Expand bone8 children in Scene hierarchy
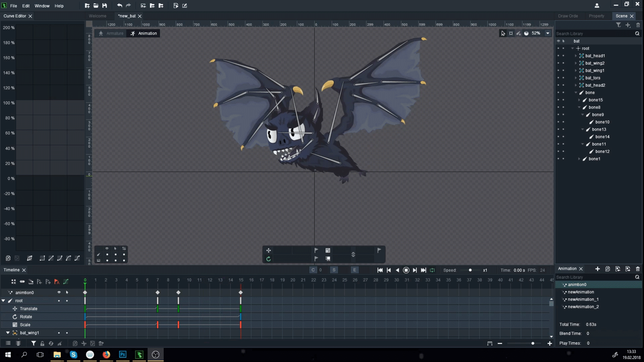The height and width of the screenshot is (362, 644). point(579,107)
